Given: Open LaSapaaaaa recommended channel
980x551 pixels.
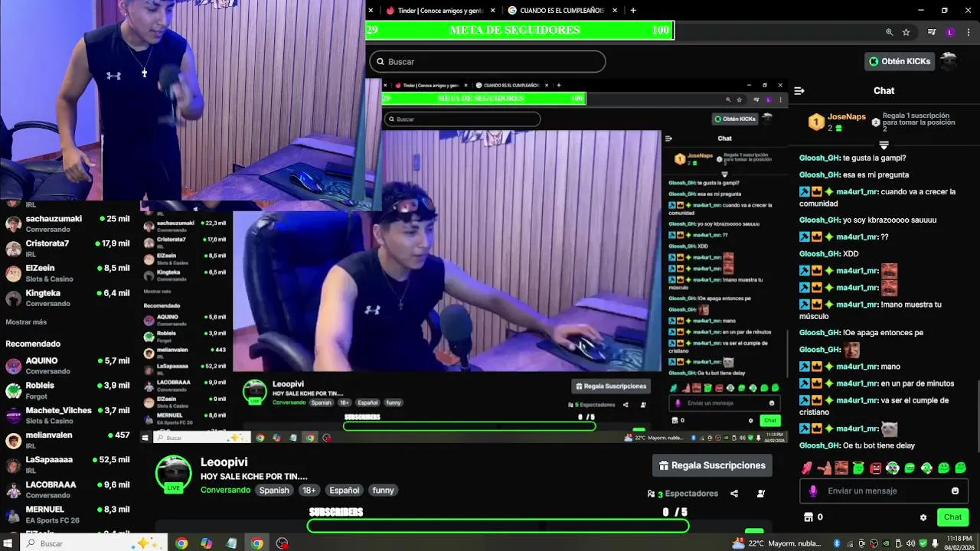Looking at the screenshot, I should (68, 465).
